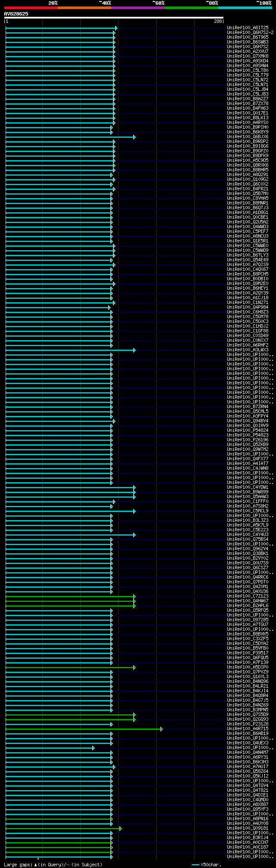Image resolution: width=276 pixels, height=868 pixels.
Task: Click the long cyan bar for A3LWX3
Action: [x=70, y=350]
